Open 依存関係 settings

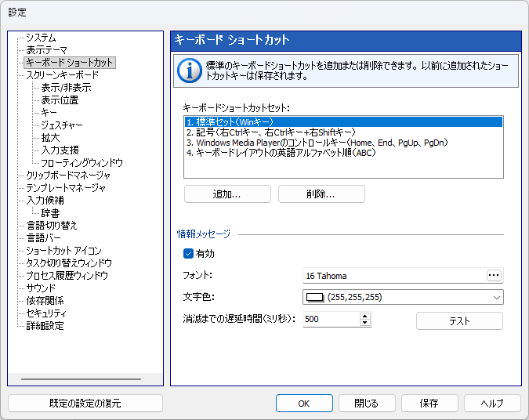pyautogui.click(x=45, y=300)
